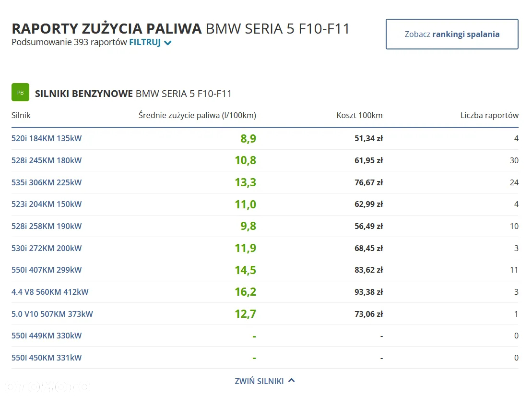Select the 14,5 fuel consumption value
The width and height of the screenshot is (532, 397).
[245, 270]
